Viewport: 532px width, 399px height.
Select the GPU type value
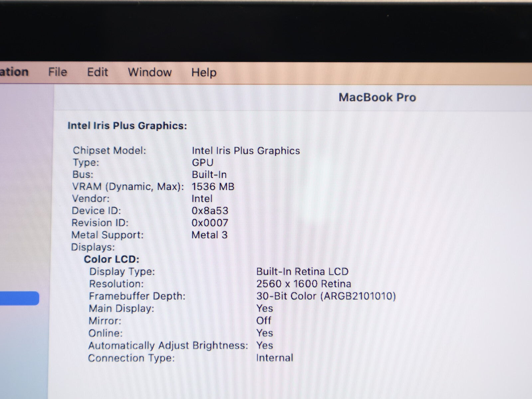click(202, 163)
